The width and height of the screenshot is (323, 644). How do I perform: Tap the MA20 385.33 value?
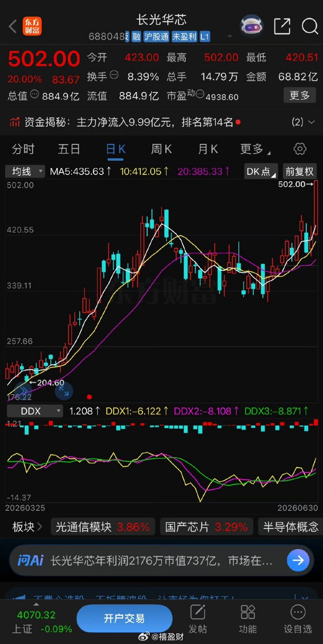(x=204, y=171)
